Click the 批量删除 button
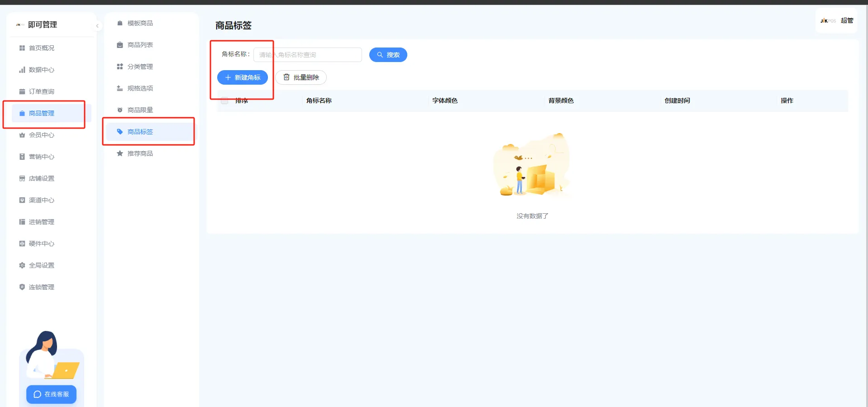The width and height of the screenshot is (868, 407). click(x=301, y=77)
